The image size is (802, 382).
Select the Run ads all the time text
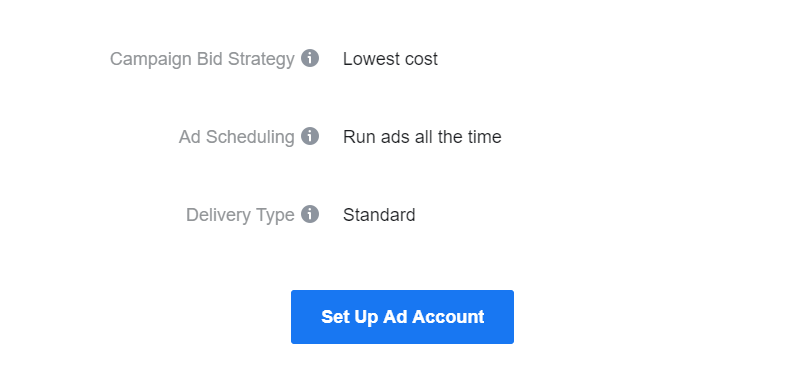click(x=422, y=137)
